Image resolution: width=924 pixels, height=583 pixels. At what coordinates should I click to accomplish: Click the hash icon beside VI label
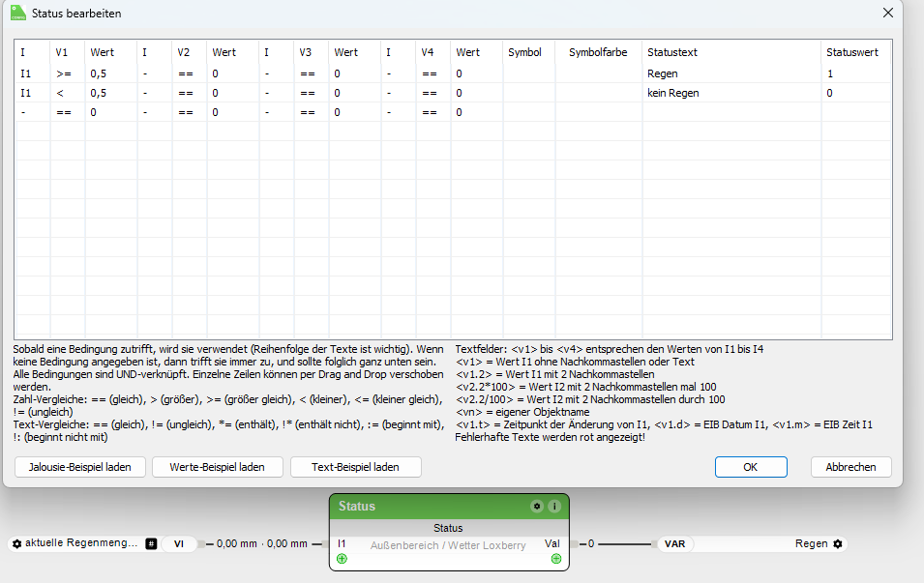point(151,543)
